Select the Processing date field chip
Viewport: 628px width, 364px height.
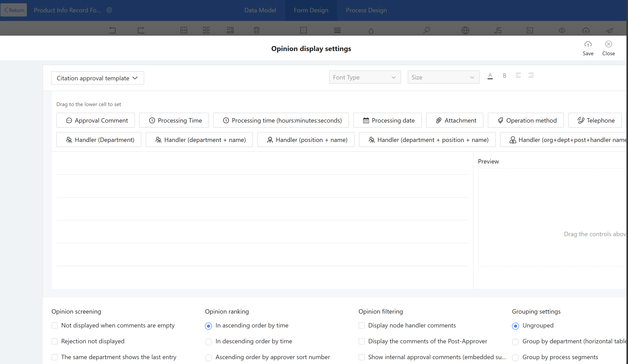387,120
